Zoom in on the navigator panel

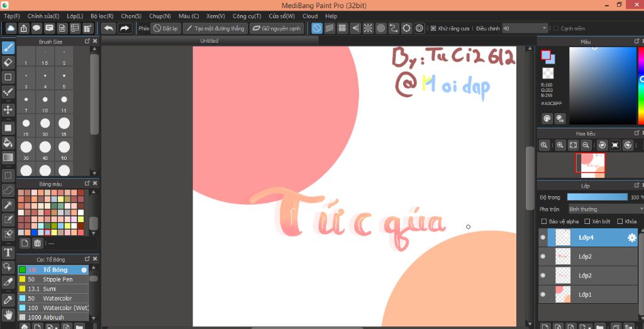560,145
